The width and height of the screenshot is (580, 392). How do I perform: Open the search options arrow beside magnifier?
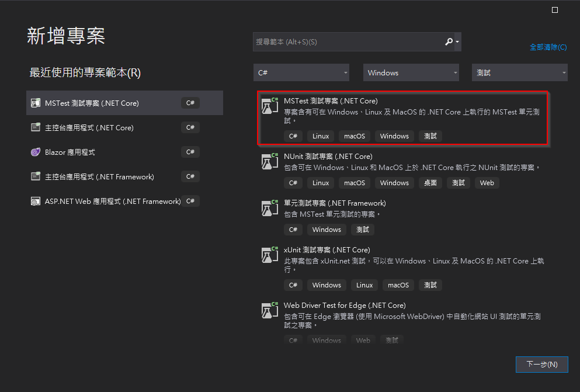pos(457,42)
